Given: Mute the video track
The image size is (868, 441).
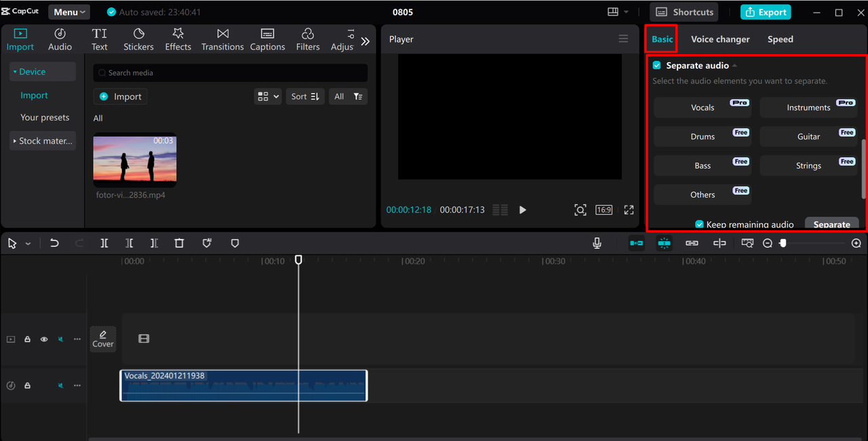Looking at the screenshot, I should coord(60,339).
